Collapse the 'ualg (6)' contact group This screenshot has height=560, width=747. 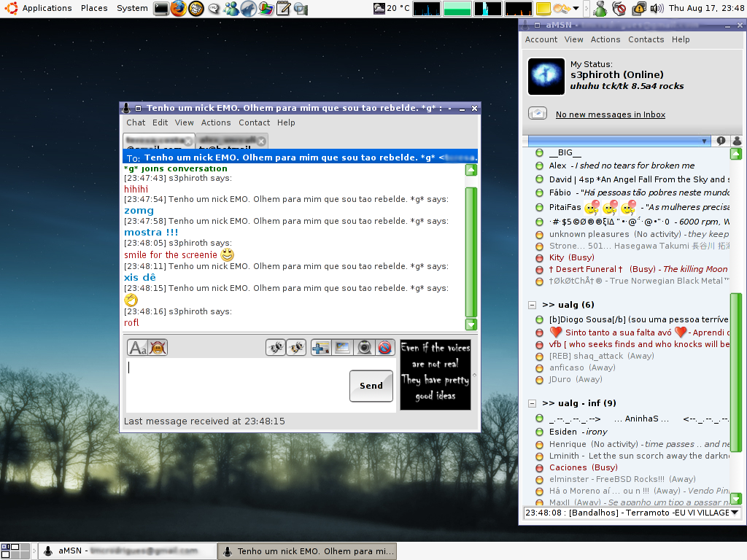[x=532, y=305]
